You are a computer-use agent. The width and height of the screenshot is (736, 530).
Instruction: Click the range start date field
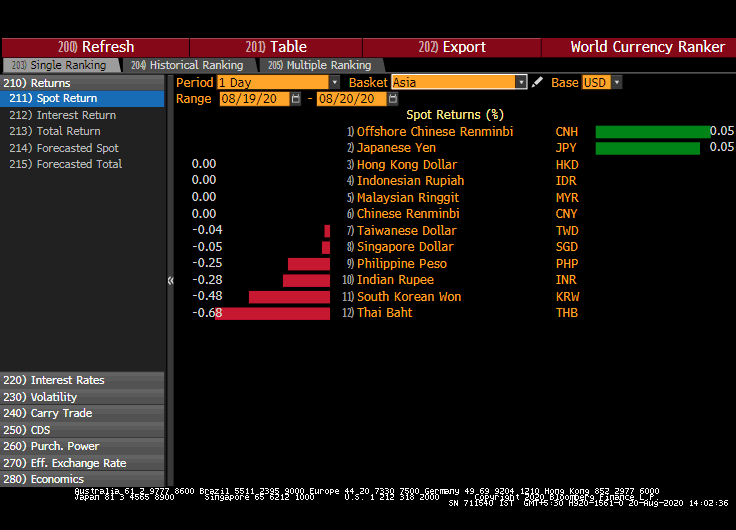coord(254,99)
